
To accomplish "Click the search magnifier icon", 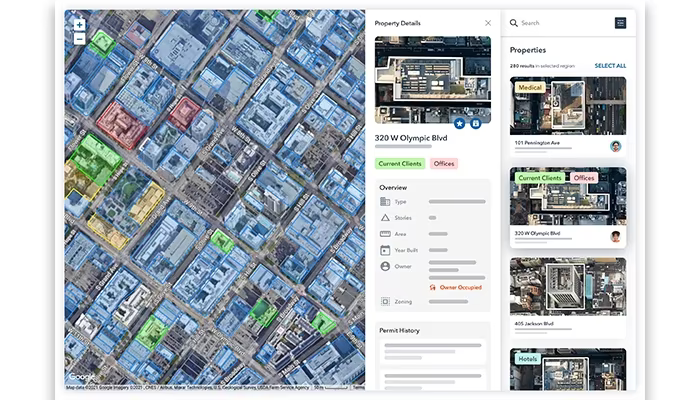I will [514, 23].
